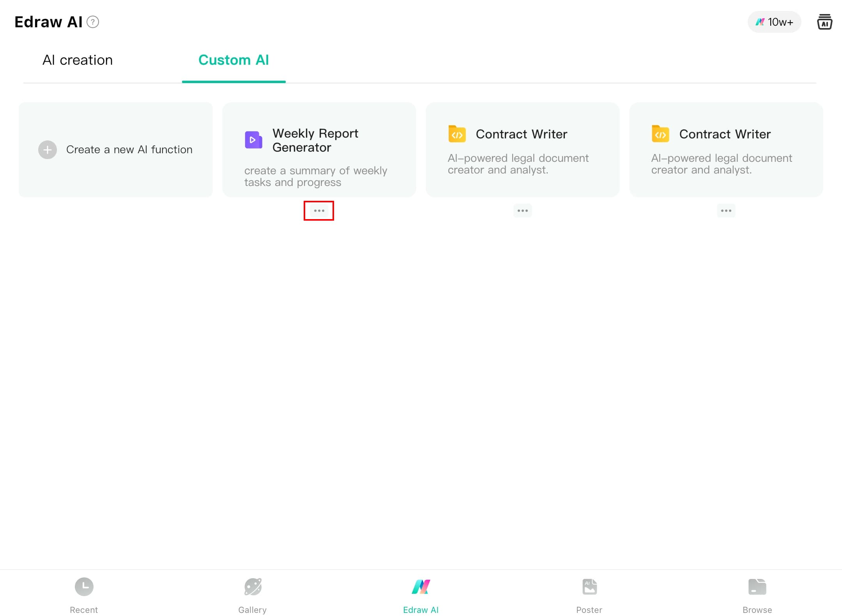Open the AI history stack icon
This screenshot has height=616, width=842.
point(824,22)
